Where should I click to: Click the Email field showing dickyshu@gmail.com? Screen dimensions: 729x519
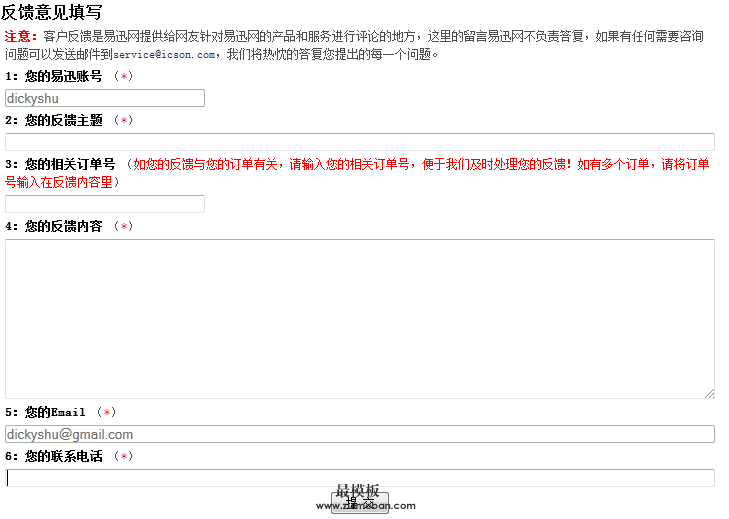point(360,434)
